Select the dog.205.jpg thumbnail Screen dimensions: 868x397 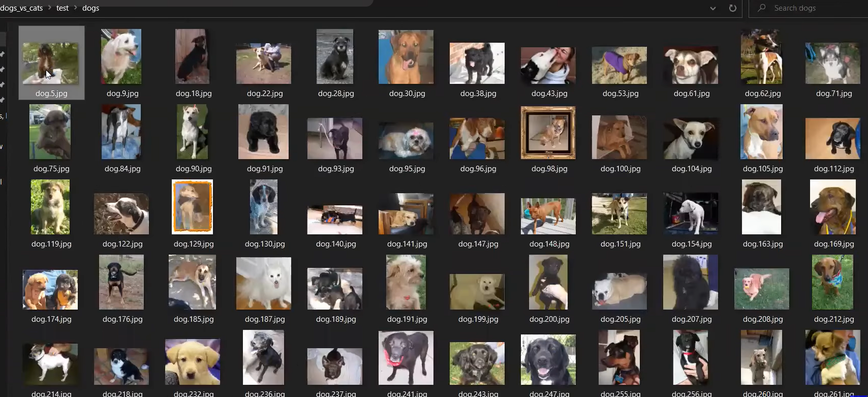pyautogui.click(x=619, y=291)
